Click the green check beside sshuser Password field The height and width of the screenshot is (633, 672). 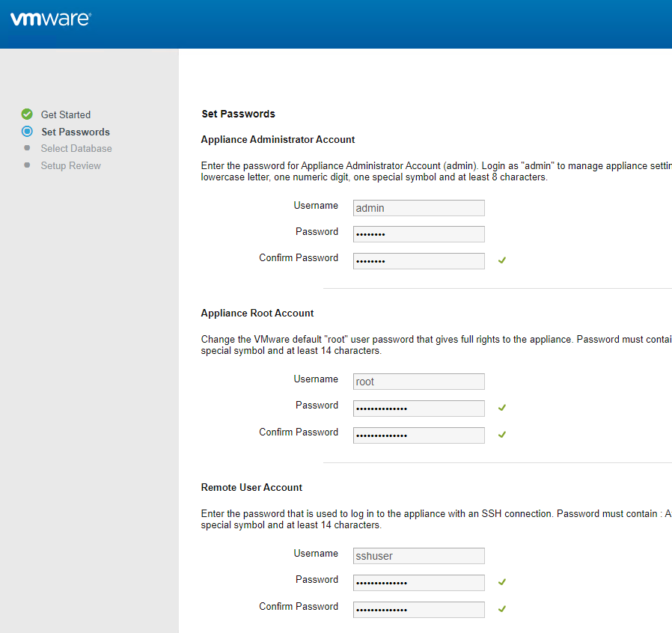tap(502, 582)
